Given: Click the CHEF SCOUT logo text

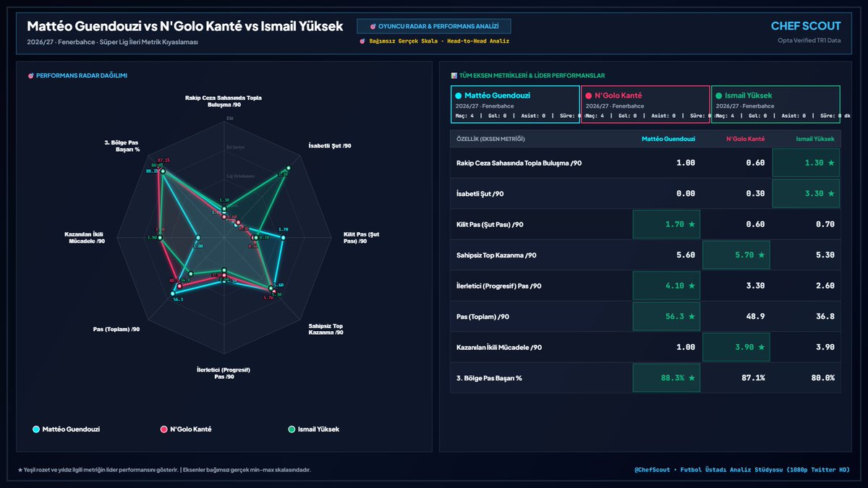Looking at the screenshot, I should (x=806, y=26).
